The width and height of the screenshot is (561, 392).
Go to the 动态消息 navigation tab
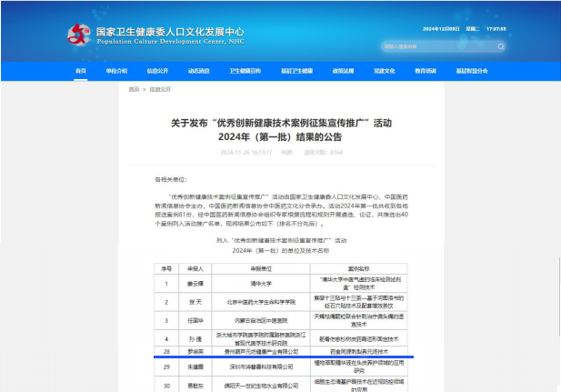coord(199,70)
